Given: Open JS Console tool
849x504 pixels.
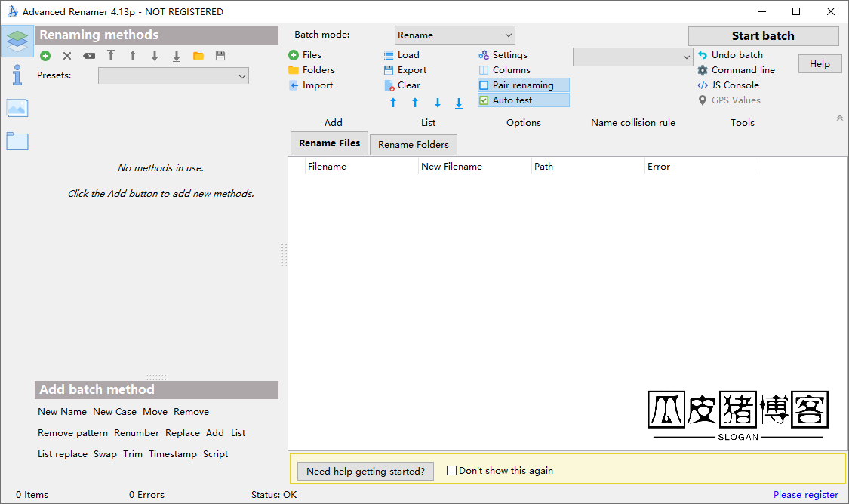Looking at the screenshot, I should click(x=728, y=85).
